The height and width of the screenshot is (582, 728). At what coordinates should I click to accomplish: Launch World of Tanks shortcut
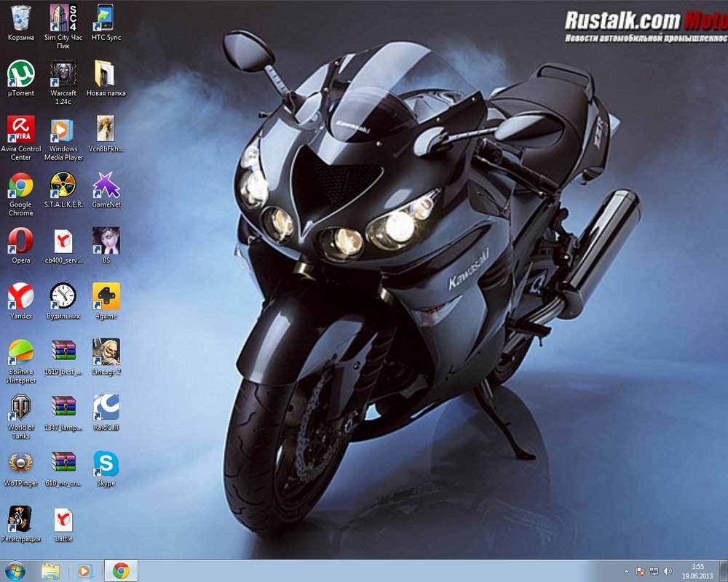21,408
